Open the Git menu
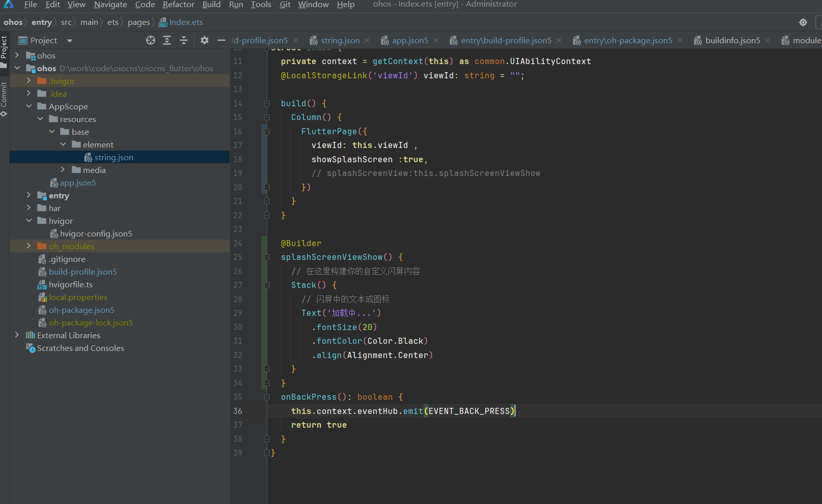 point(285,5)
